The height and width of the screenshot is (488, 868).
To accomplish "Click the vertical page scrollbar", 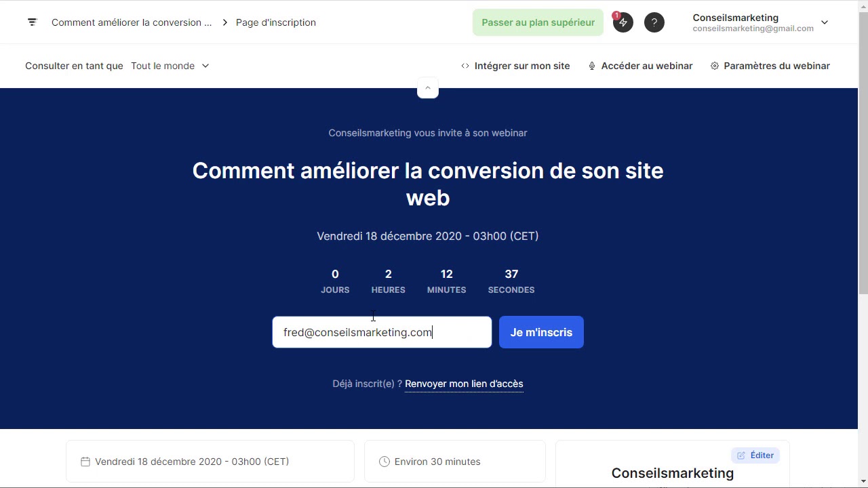I will click(x=863, y=152).
